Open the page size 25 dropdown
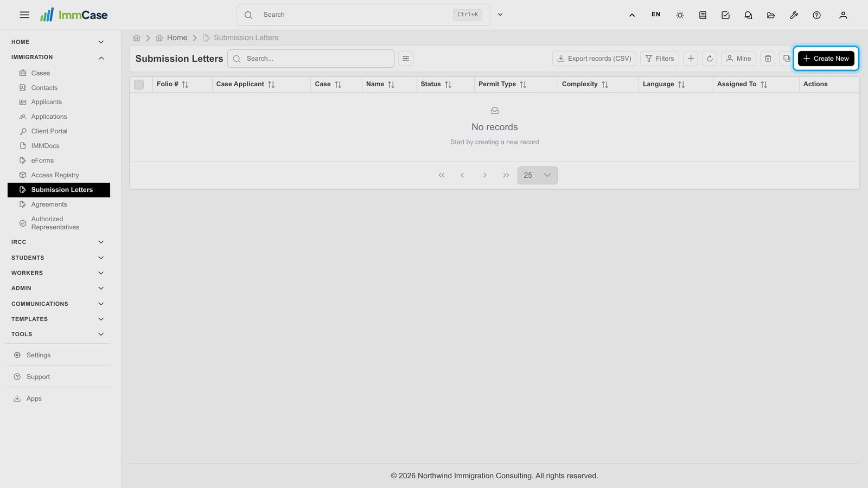Viewport: 868px width, 488px height. pos(537,175)
